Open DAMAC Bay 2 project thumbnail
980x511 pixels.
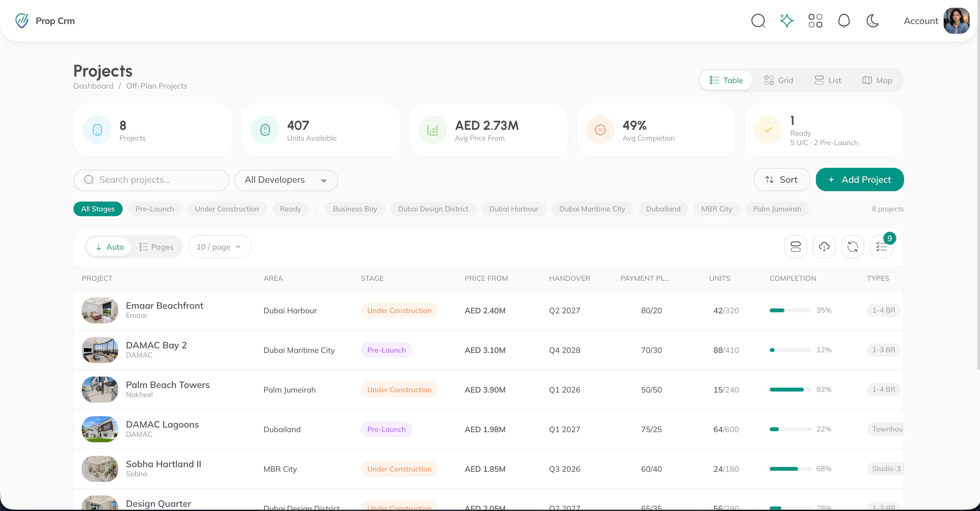(100, 350)
